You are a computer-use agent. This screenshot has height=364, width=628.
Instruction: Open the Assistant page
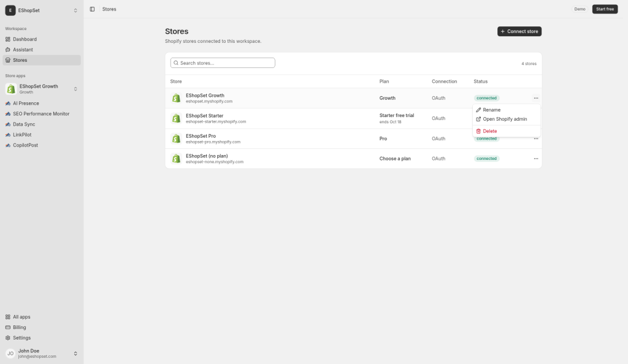coord(42,50)
